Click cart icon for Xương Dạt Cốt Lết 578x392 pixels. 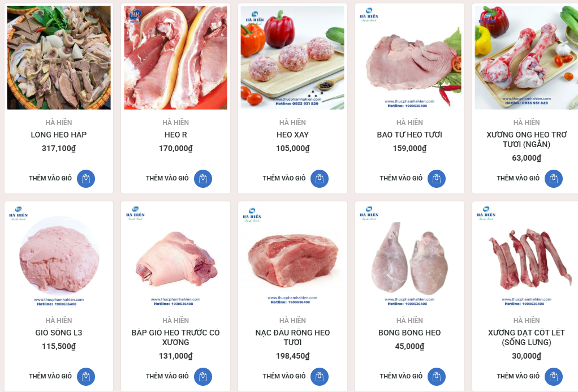(554, 377)
